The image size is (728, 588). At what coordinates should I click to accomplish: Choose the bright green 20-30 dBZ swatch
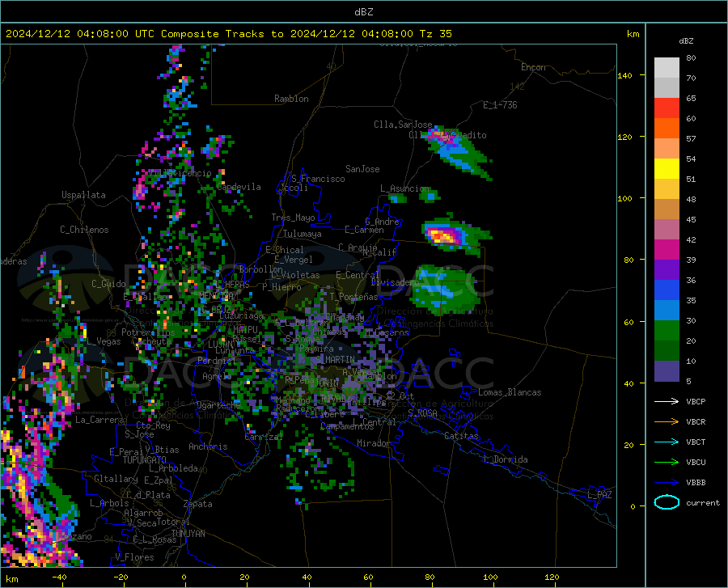click(x=667, y=331)
